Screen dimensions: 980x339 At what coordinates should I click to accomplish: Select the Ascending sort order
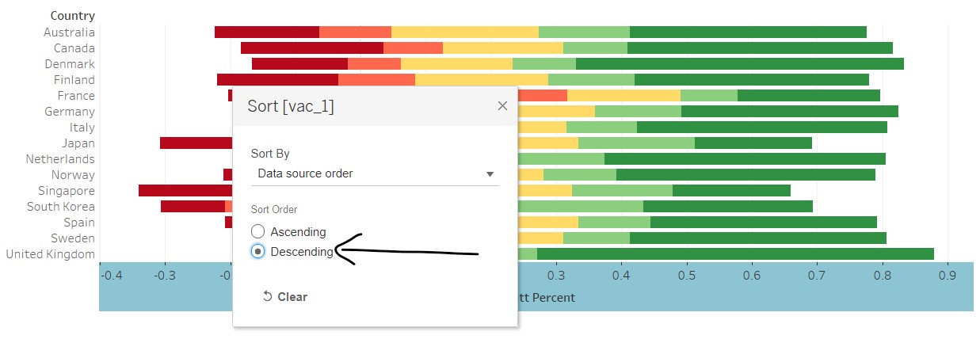[x=257, y=231]
